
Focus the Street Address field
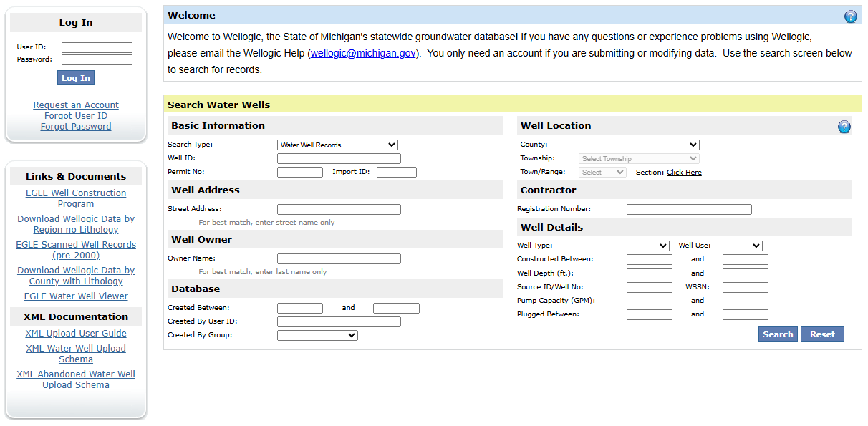339,210
